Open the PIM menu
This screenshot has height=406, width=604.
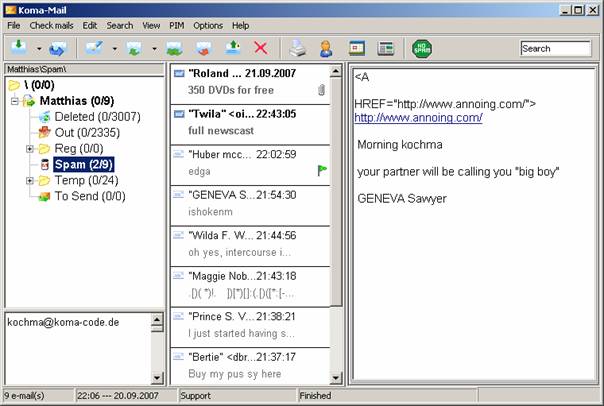click(177, 25)
